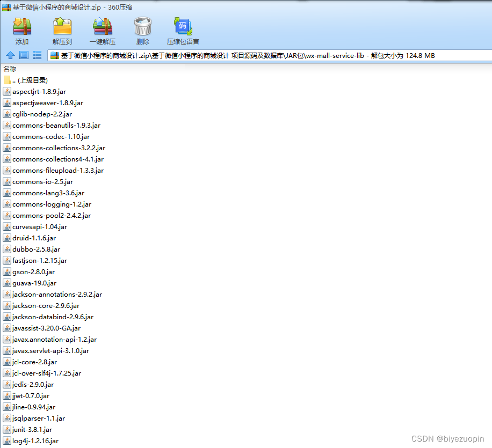Switch to list view mode
Viewport: 492px width, 448px height.
pos(38,55)
